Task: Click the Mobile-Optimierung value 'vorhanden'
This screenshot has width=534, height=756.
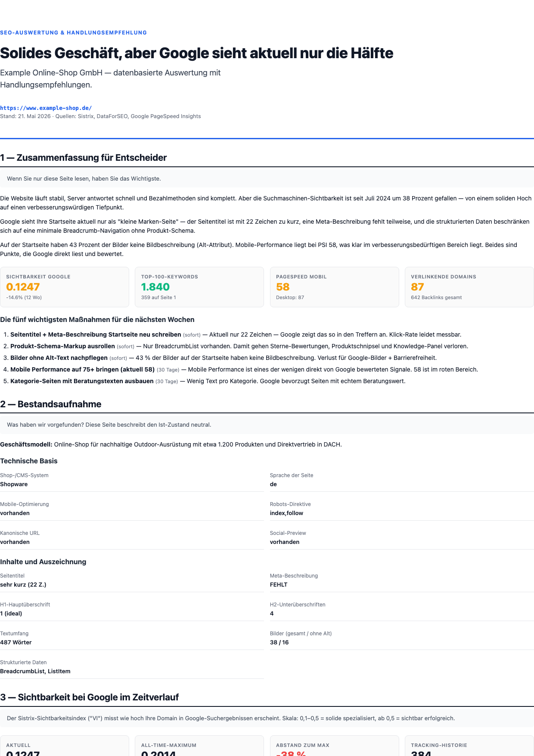Action: 15,513
